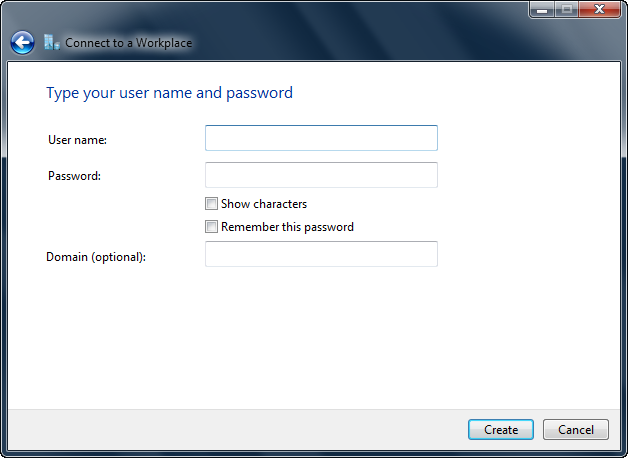This screenshot has height=458, width=628.
Task: Maximize the wizard window
Action: (x=566, y=10)
